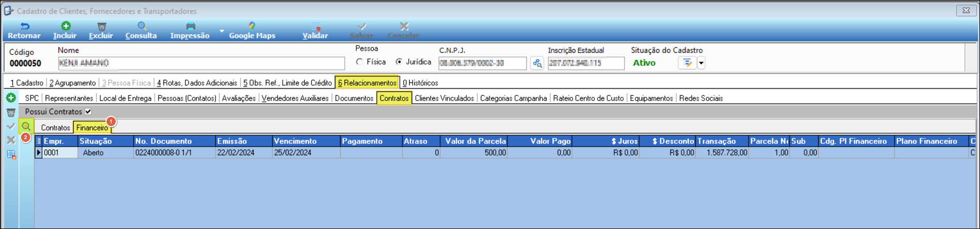Open Situação do Cadastro dropdown arrow
The height and width of the screenshot is (229, 980).
click(x=701, y=63)
